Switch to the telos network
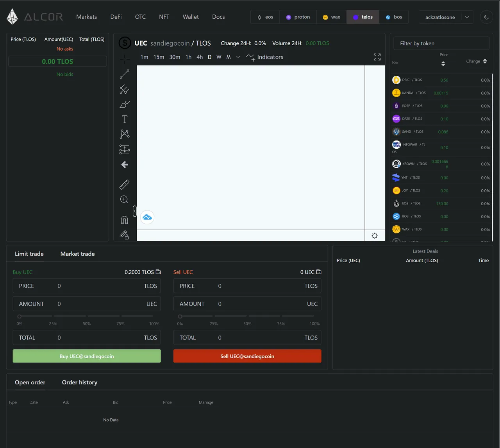500x448 pixels. pyautogui.click(x=363, y=17)
